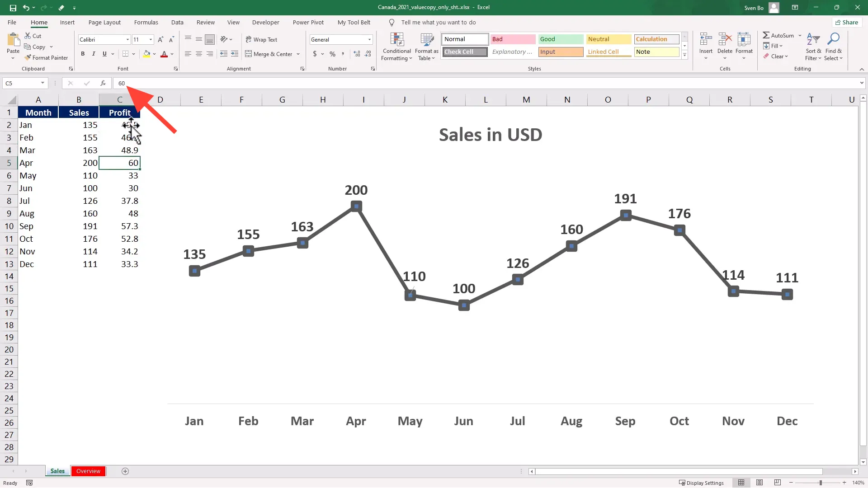Click the Format Painter icon
This screenshot has height=488, width=868.
tap(28, 58)
